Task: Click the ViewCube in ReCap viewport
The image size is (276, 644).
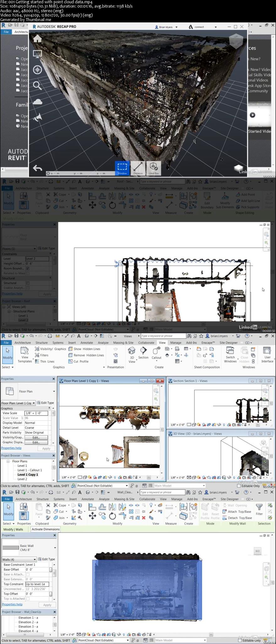Action: (236, 41)
